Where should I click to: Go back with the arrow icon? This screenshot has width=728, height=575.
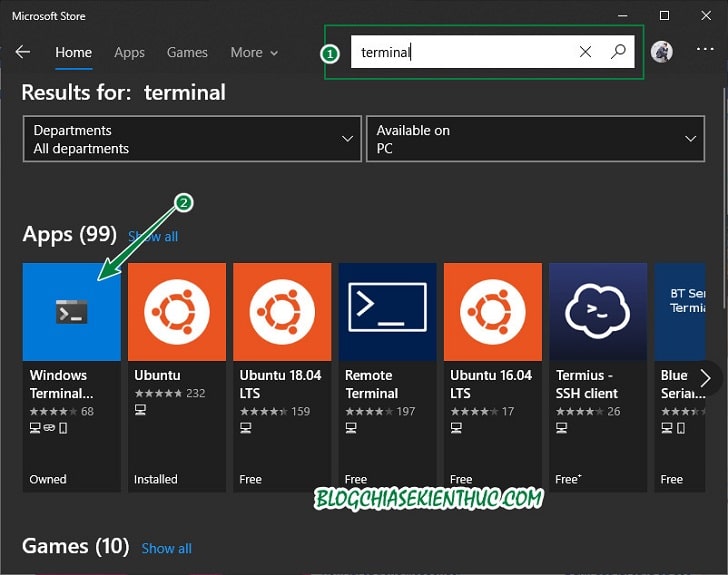pos(23,52)
